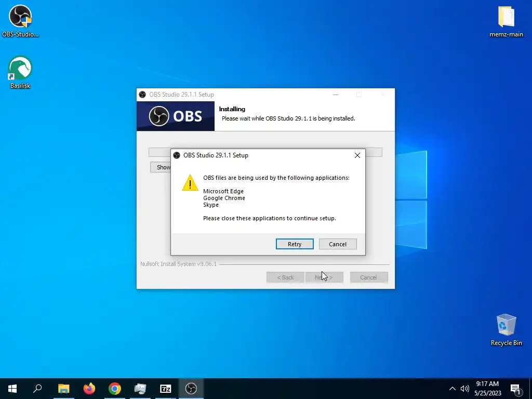Expand hidden system tray icons chevron

(x=453, y=389)
